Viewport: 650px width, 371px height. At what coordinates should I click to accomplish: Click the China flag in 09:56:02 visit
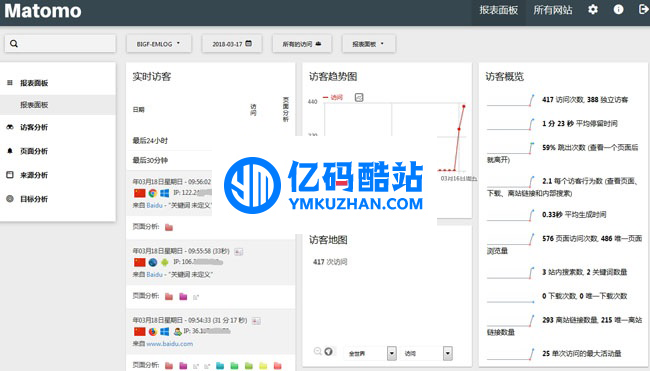(x=140, y=193)
